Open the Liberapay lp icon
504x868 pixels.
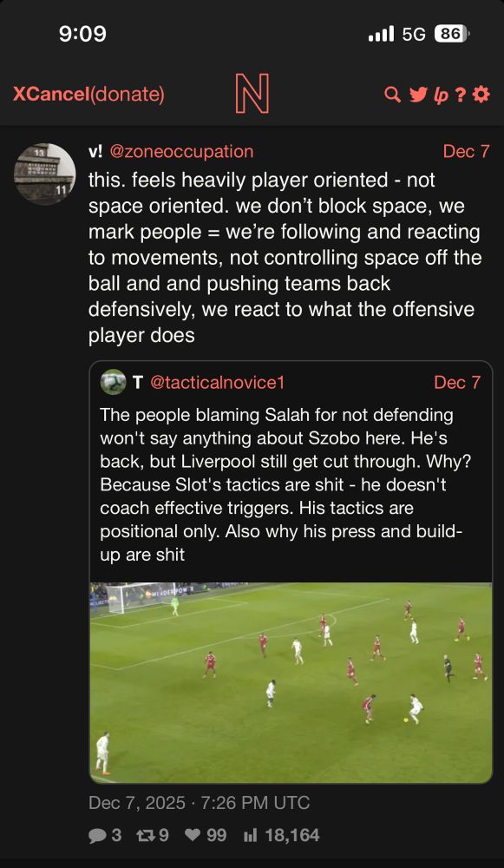(x=441, y=95)
